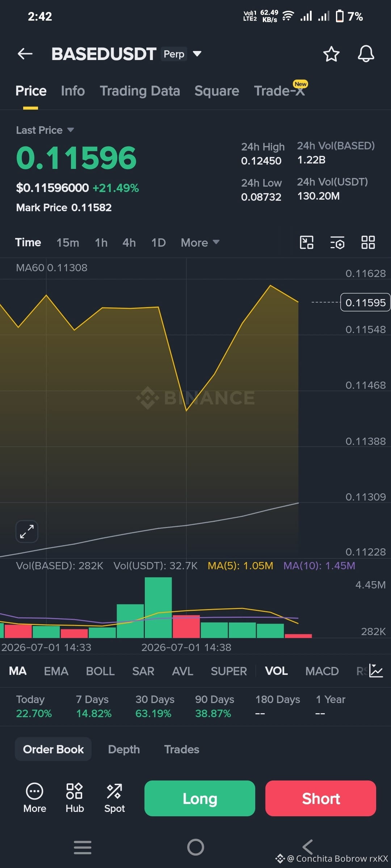Expand the More timeframes dropdown
This screenshot has height=868, width=391.
[200, 242]
